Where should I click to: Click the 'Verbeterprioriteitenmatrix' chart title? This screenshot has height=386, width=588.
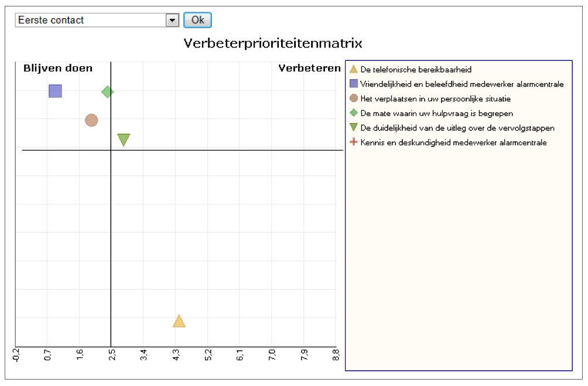(x=273, y=43)
